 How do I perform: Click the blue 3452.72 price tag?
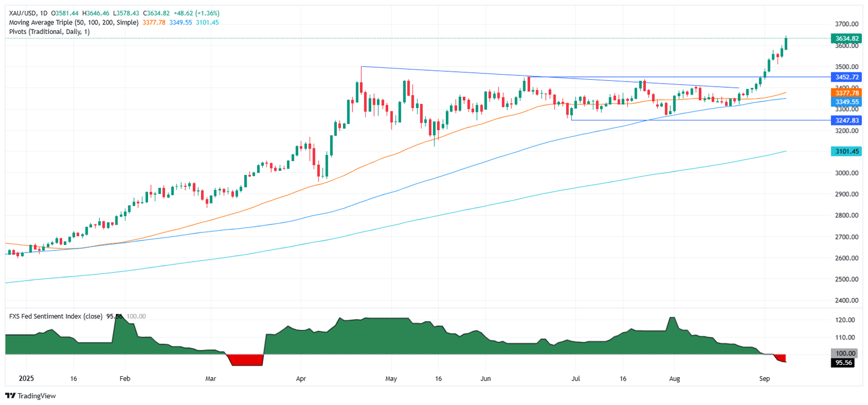[x=845, y=77]
